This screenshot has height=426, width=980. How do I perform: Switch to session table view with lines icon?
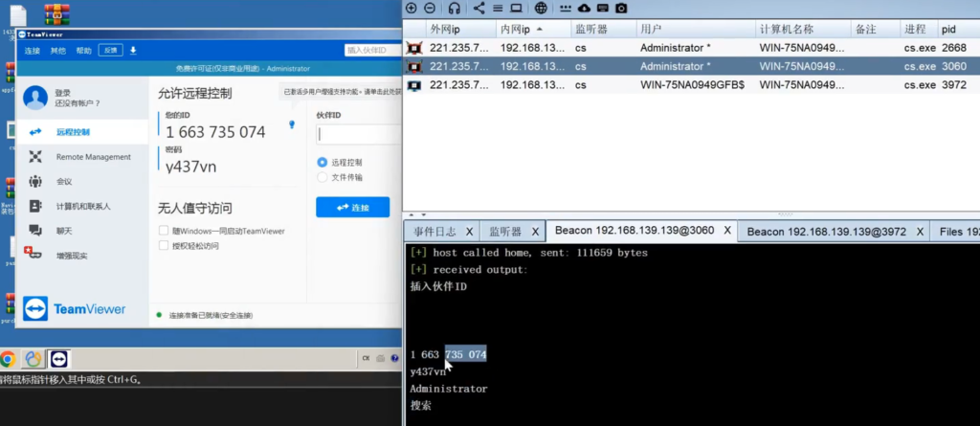(x=498, y=8)
